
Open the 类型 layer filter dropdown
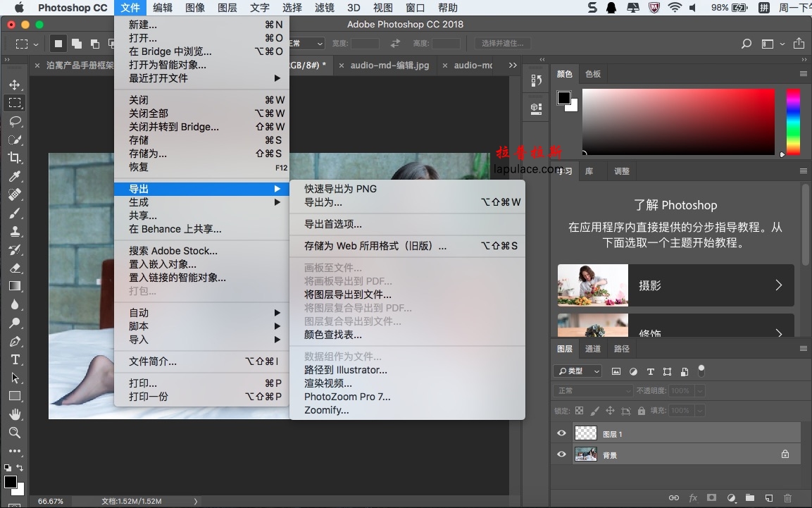click(578, 371)
